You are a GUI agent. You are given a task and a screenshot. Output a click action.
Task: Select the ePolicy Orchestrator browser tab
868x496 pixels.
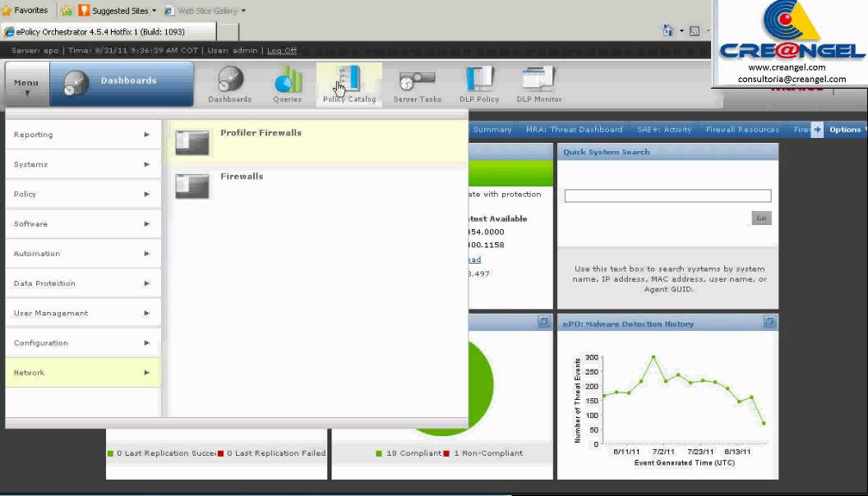[x=108, y=31]
